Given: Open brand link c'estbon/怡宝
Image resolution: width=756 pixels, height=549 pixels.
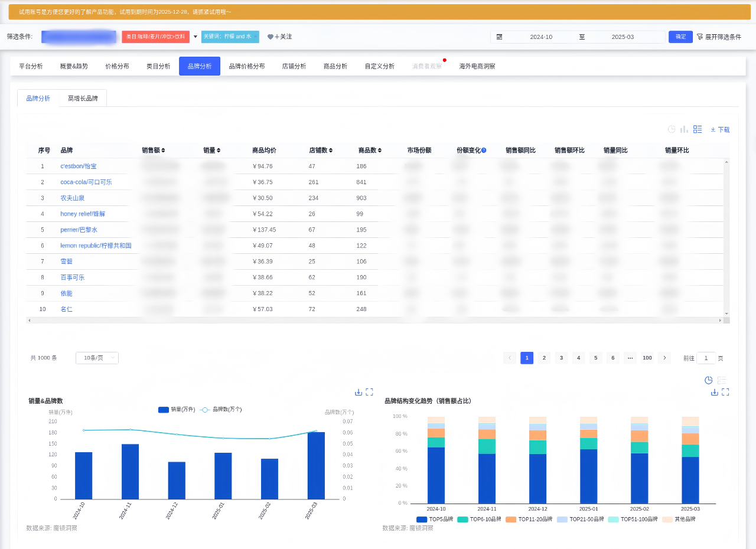Looking at the screenshot, I should (79, 166).
